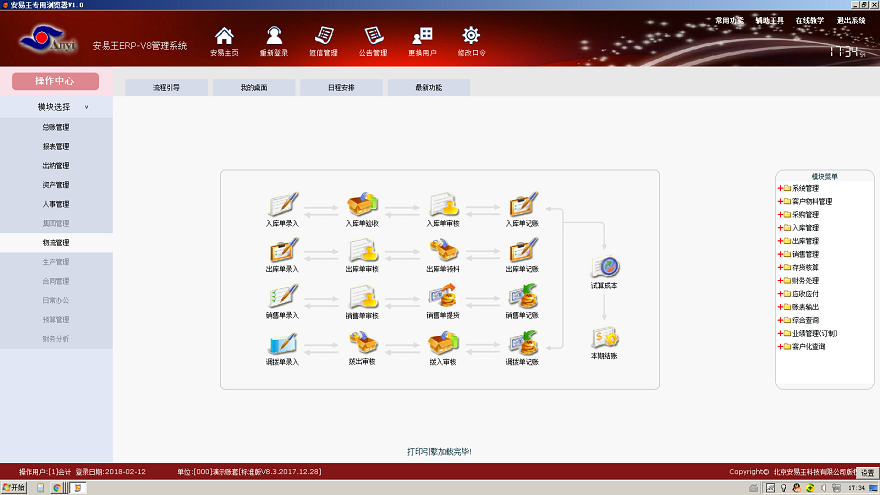880x495 pixels.
Task: Expand 业绩管理(订制) tree node
Action: 780,333
